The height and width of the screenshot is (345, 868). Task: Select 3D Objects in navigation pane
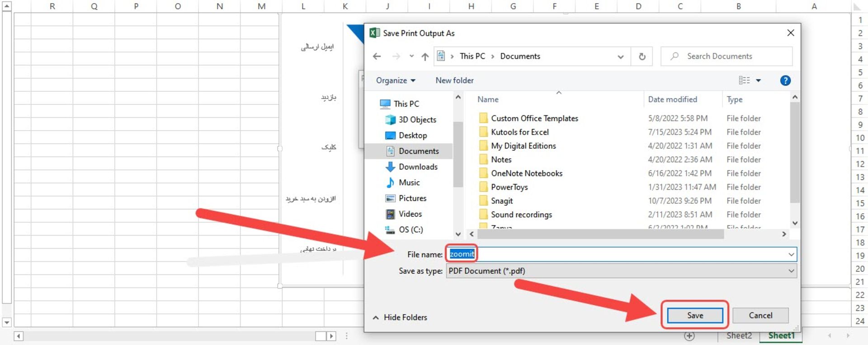(417, 120)
